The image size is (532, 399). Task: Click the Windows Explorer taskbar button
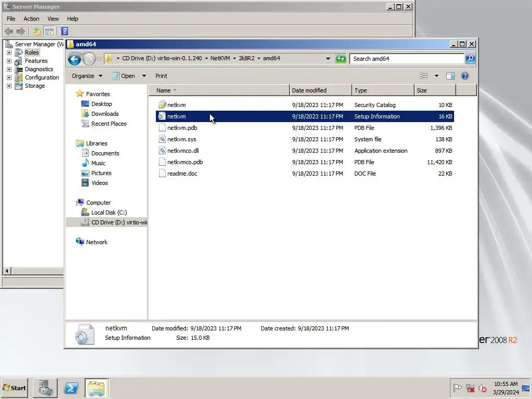(x=96, y=388)
